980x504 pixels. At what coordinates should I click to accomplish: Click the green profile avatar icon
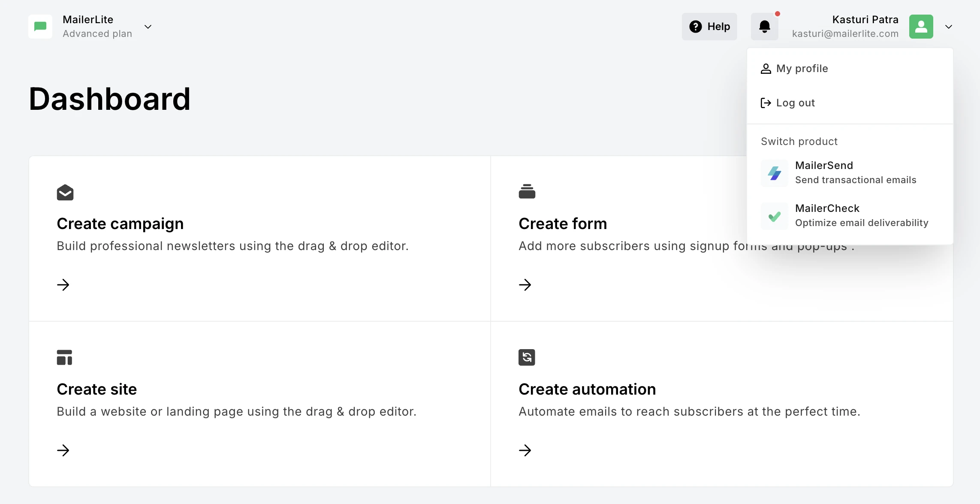tap(921, 27)
